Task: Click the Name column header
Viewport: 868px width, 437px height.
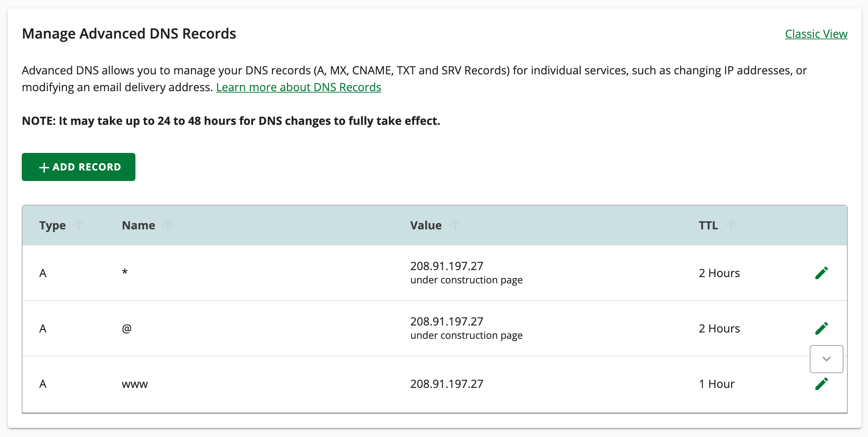Action: tap(139, 225)
